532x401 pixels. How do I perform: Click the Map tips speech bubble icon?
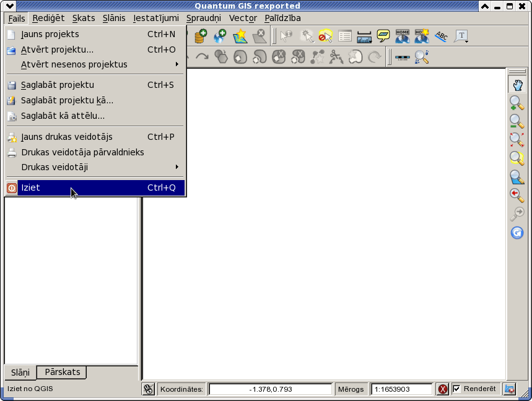click(383, 36)
